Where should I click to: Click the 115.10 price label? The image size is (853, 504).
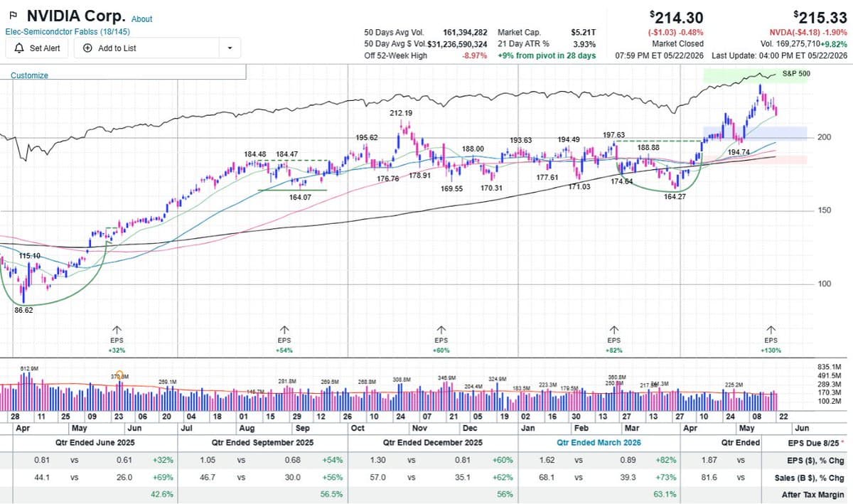30,255
